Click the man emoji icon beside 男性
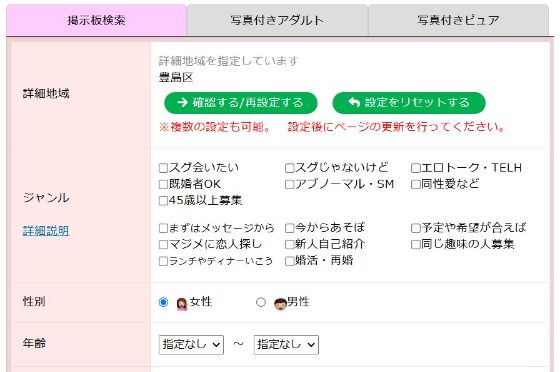 [280, 304]
